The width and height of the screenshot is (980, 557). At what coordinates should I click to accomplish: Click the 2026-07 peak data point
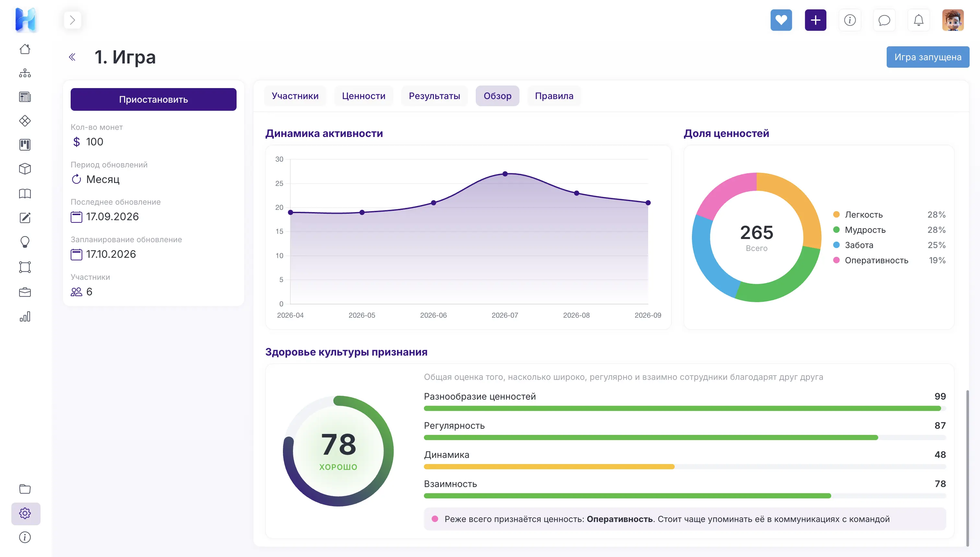[x=505, y=174]
